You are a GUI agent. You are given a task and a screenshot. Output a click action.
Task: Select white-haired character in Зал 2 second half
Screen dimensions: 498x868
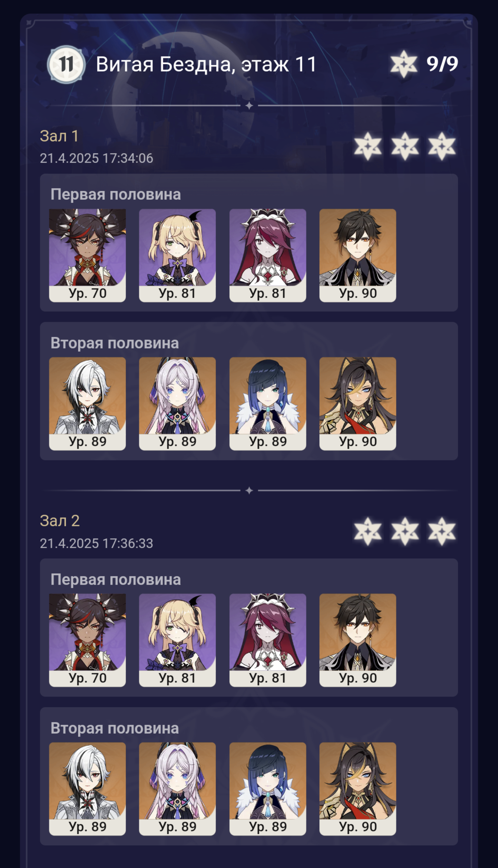click(87, 789)
